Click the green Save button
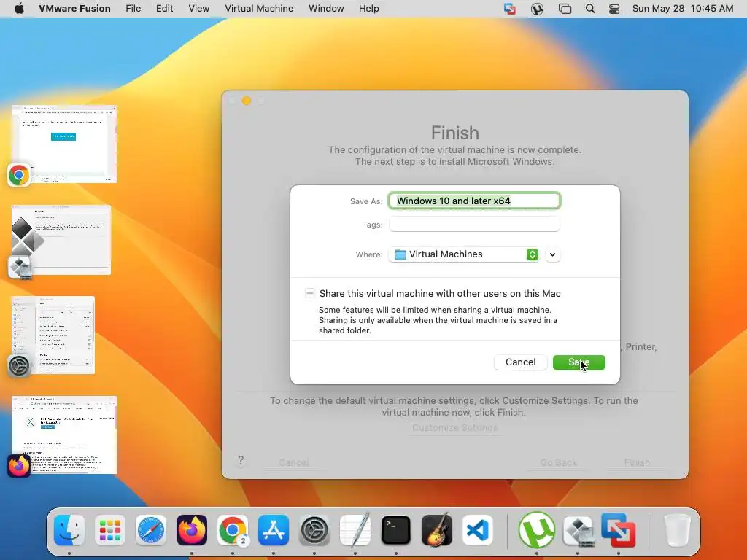The height and width of the screenshot is (560, 747). (578, 362)
